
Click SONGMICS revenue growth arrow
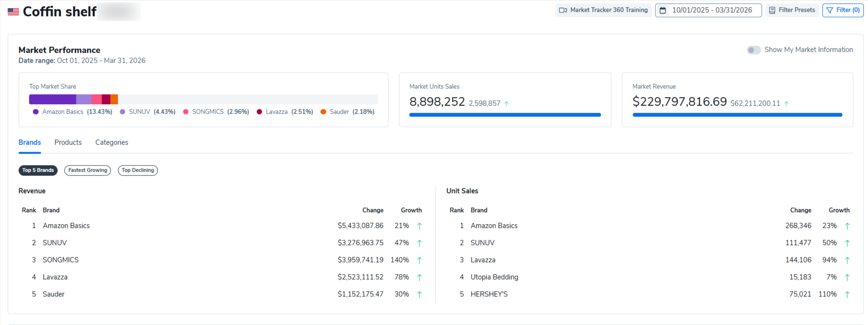click(419, 260)
